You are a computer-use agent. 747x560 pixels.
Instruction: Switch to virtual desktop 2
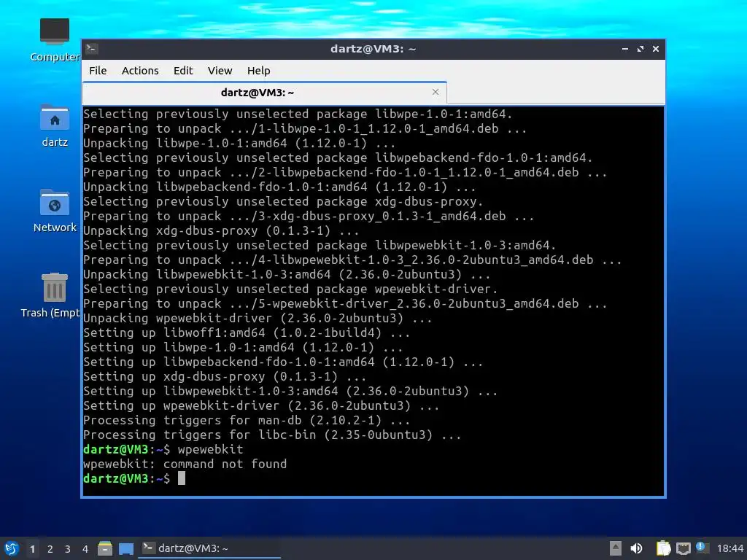50,549
